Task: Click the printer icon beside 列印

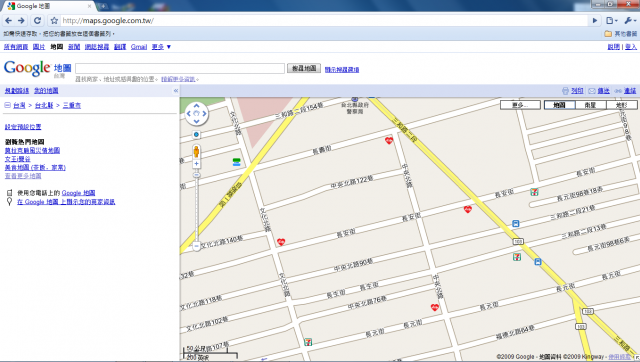Action: tap(565, 91)
